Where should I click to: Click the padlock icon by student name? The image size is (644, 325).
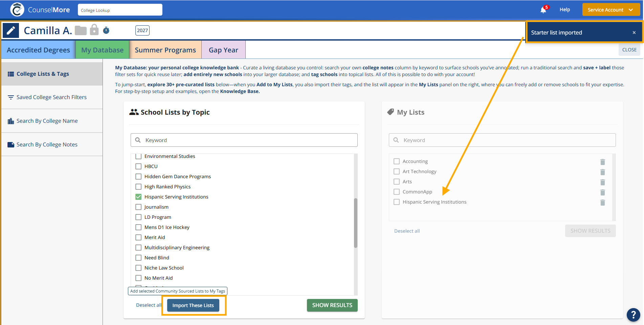[x=94, y=30]
